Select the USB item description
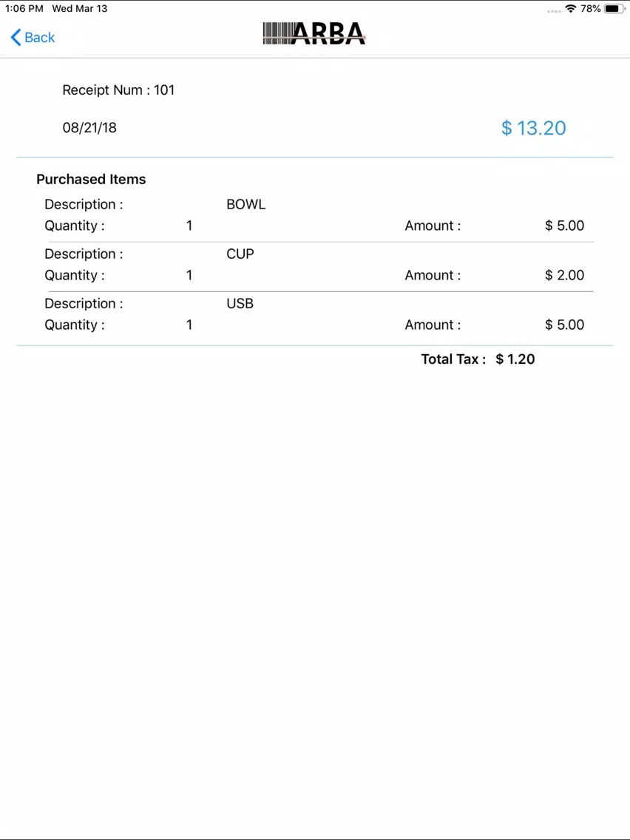The image size is (630, 840). click(x=240, y=304)
